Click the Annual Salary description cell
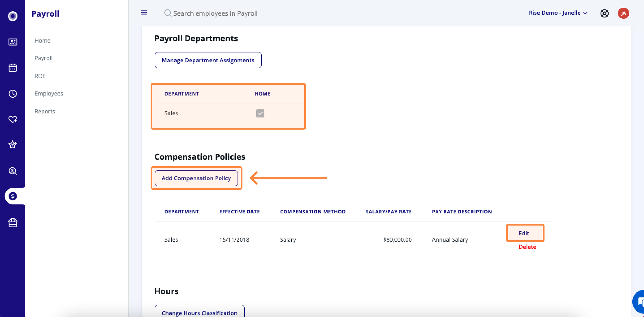The image size is (644, 317). click(450, 240)
